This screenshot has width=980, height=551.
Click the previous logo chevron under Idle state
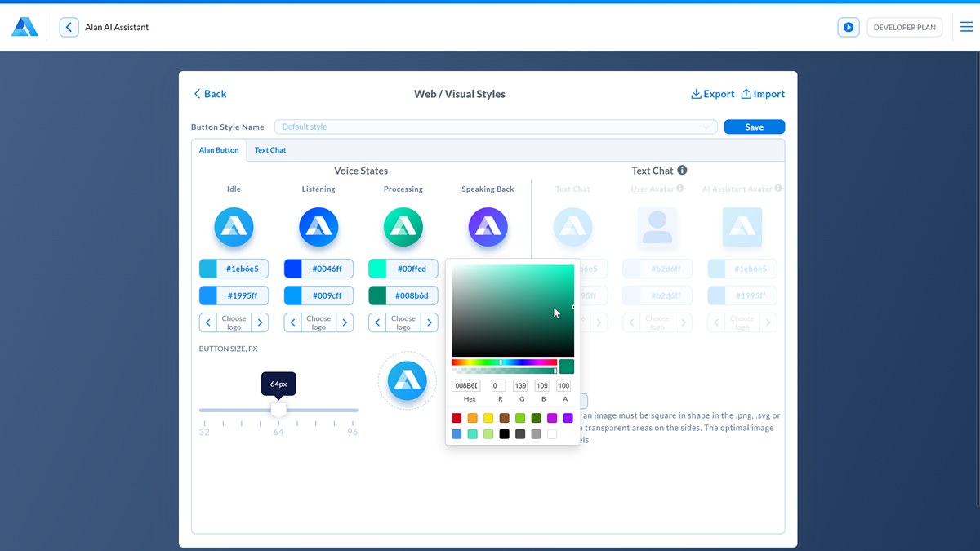point(207,322)
